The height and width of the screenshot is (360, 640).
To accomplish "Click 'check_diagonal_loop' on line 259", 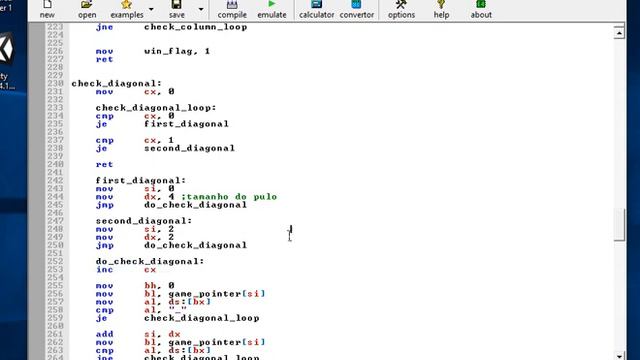I will pyautogui.click(x=202, y=318).
